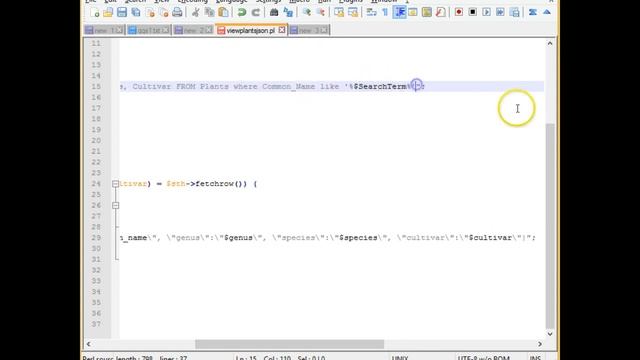Viewport: 640px width, 360px height.
Task: Place cursor on $SearchTerm in line 15
Action: (x=380, y=87)
